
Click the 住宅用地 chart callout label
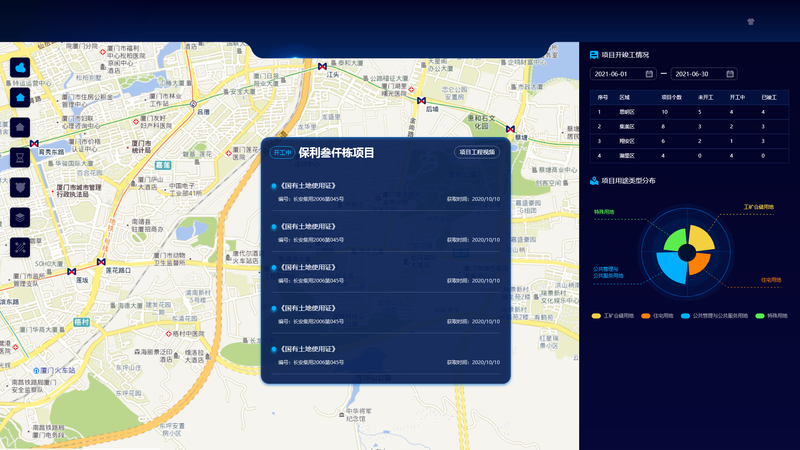[771, 280]
